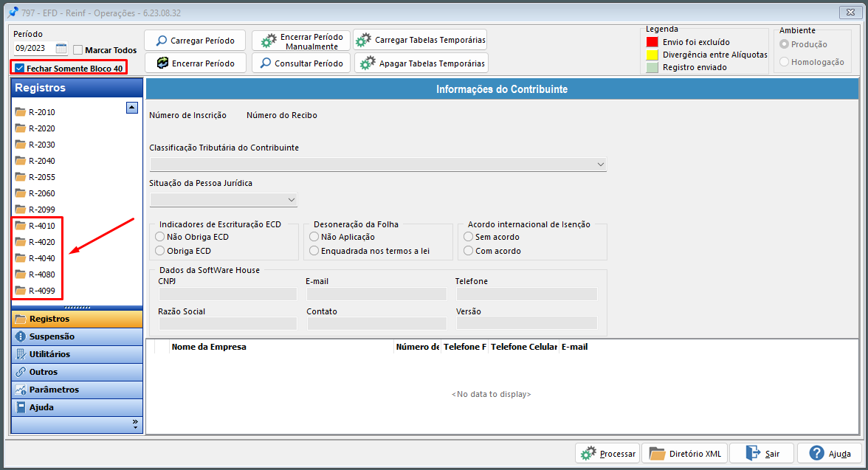
Task: Click the Ajuda book icon in sidebar
Action: point(21,407)
